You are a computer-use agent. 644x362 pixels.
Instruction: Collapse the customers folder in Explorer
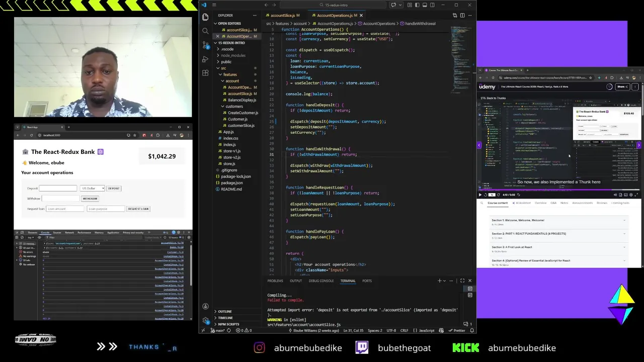(234, 106)
